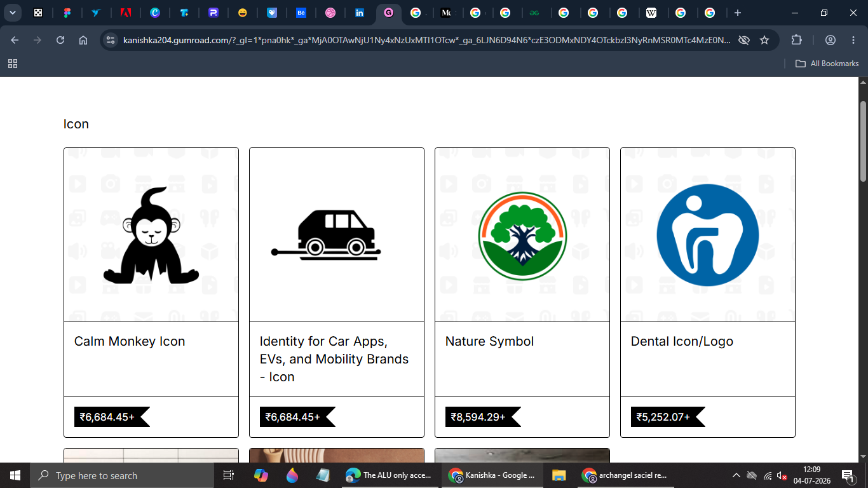Switch to the Wikipedia tab
The height and width of the screenshot is (488, 868).
pos(651,13)
